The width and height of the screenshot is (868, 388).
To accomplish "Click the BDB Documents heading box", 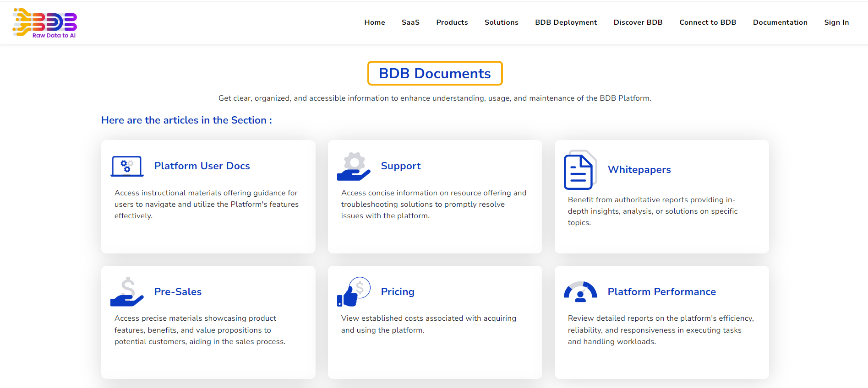I will pos(435,73).
